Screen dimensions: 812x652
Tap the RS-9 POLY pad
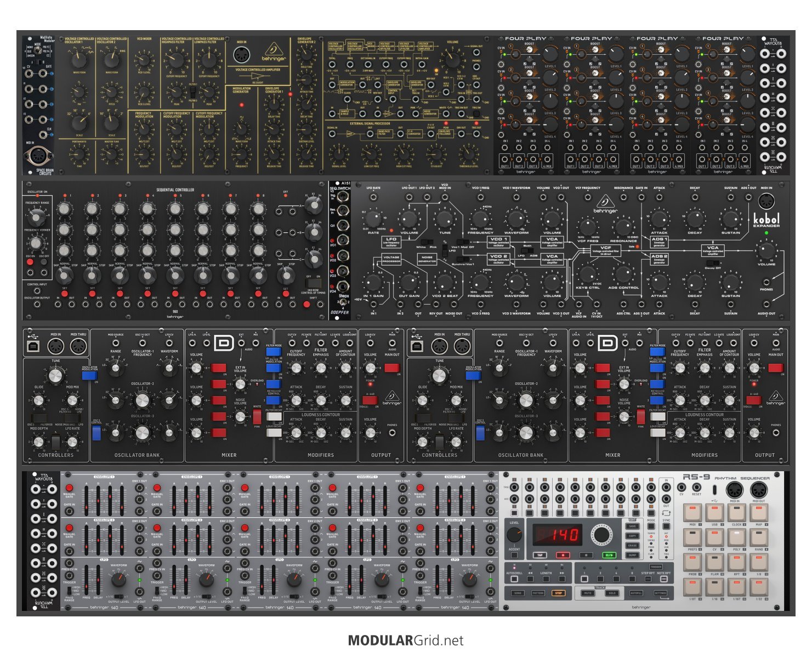(x=736, y=538)
